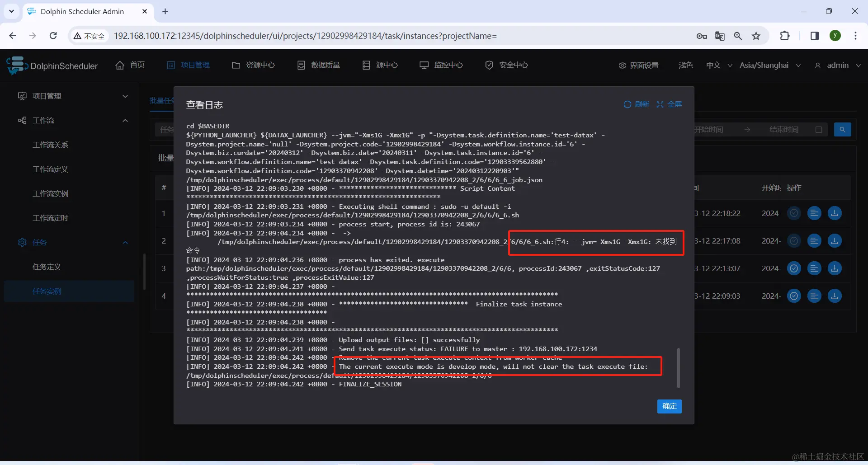Open the Asia/Shanghai timezone dropdown
Screen dimensions: 868x465
coord(770,66)
